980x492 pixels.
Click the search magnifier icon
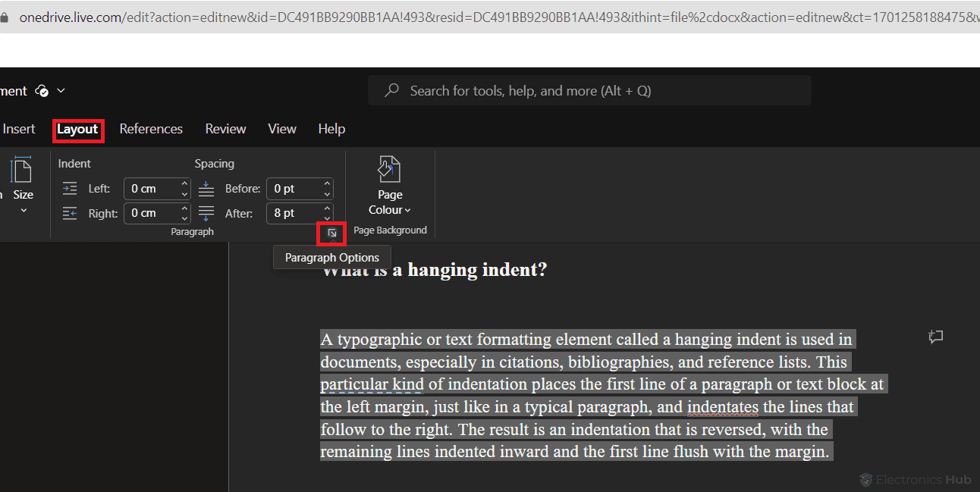coord(392,91)
